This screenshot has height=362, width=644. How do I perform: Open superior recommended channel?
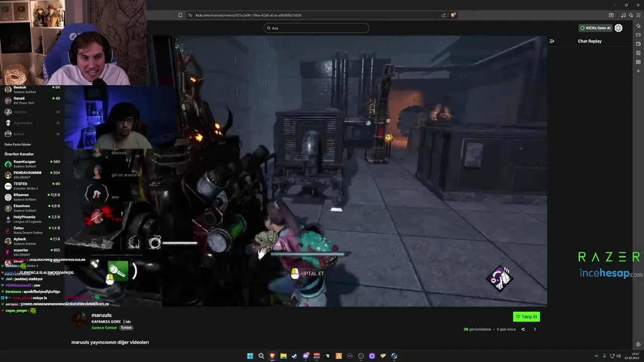(32, 252)
